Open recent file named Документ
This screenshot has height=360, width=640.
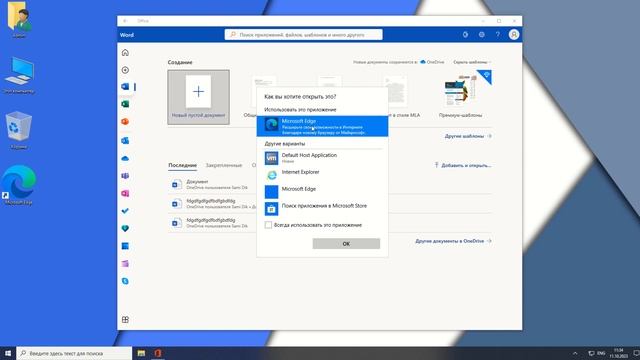[x=212, y=184]
